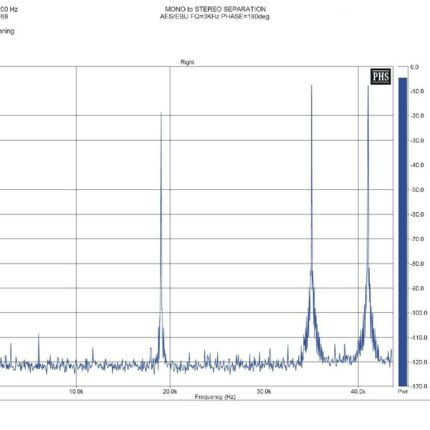The width and height of the screenshot is (430, 430).
Task: Click the Pwr label below the meter
Action: coord(403,391)
